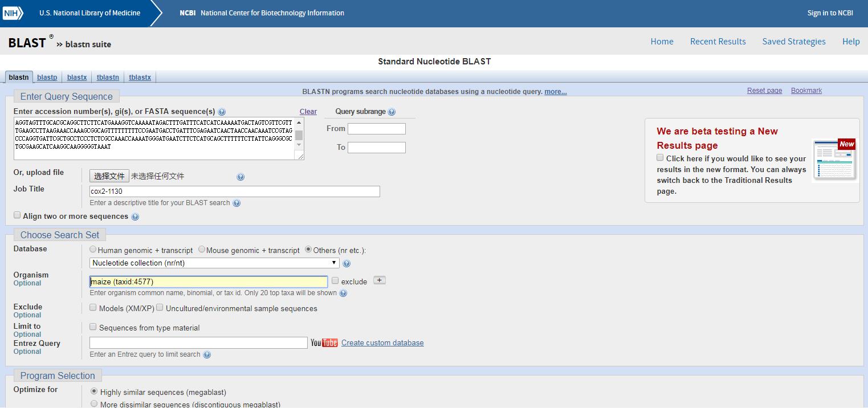Bookmark this search page
Image resolution: width=868 pixels, height=408 pixels.
point(806,91)
